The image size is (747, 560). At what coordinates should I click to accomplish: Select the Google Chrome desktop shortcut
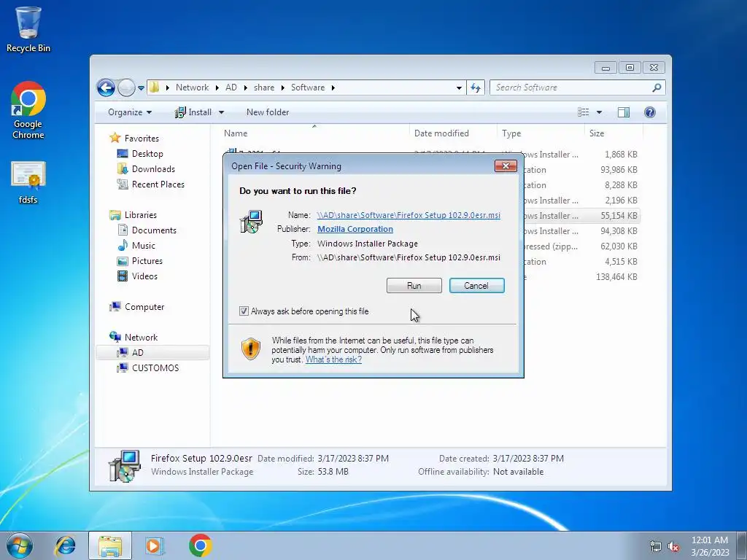(28, 110)
